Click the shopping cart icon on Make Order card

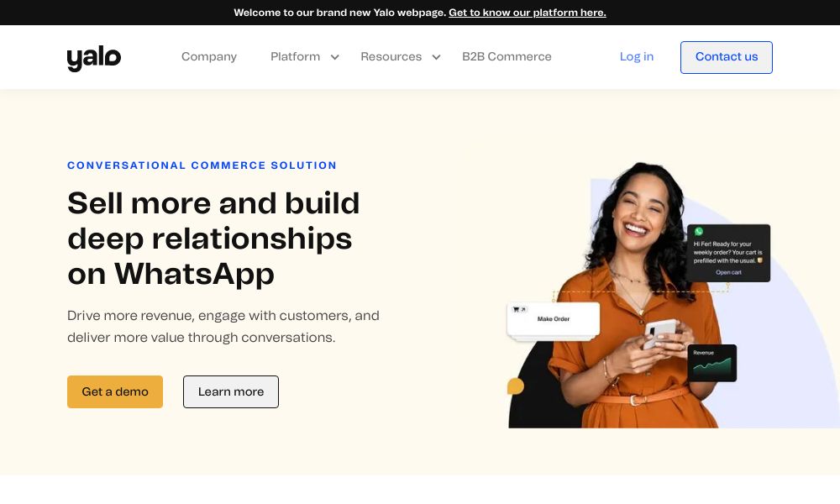point(516,310)
